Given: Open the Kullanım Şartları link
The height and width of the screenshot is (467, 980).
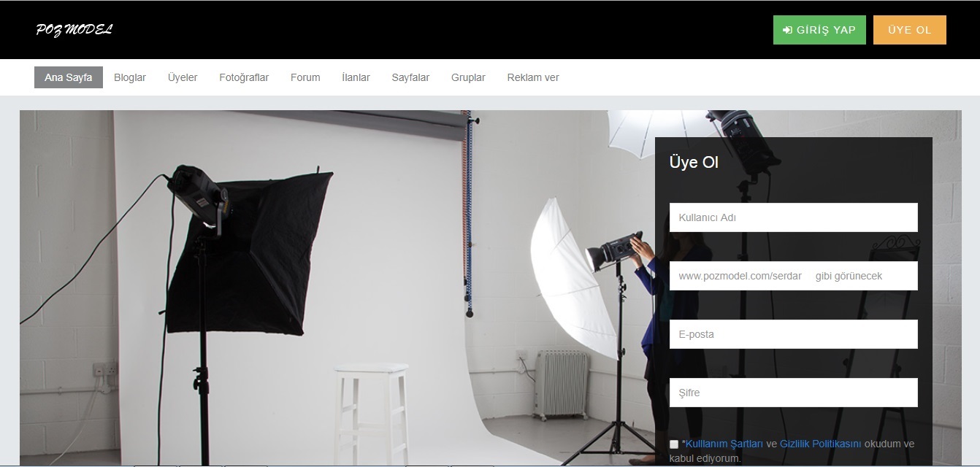Looking at the screenshot, I should click(724, 444).
